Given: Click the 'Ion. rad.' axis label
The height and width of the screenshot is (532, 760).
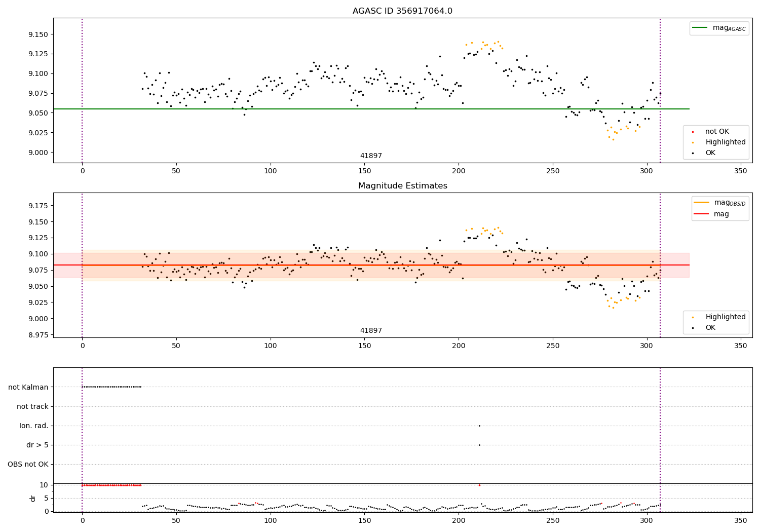Looking at the screenshot, I should pyautogui.click(x=34, y=426).
